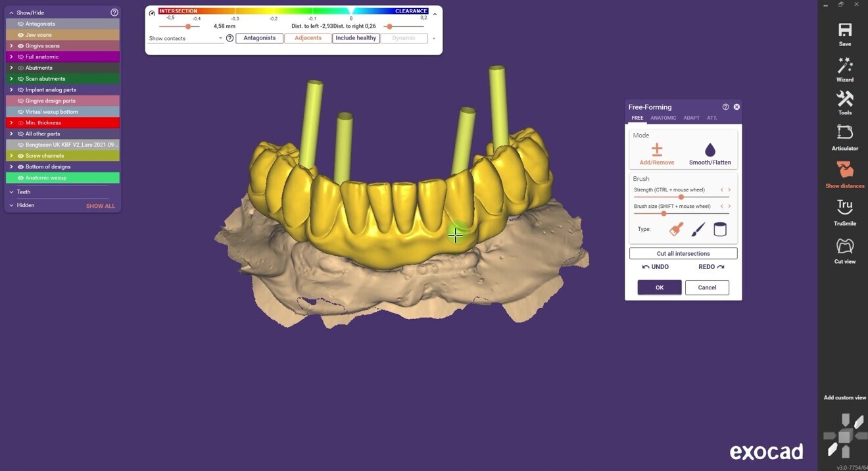The image size is (868, 471).
Task: Select the cylinder brush type
Action: point(719,229)
